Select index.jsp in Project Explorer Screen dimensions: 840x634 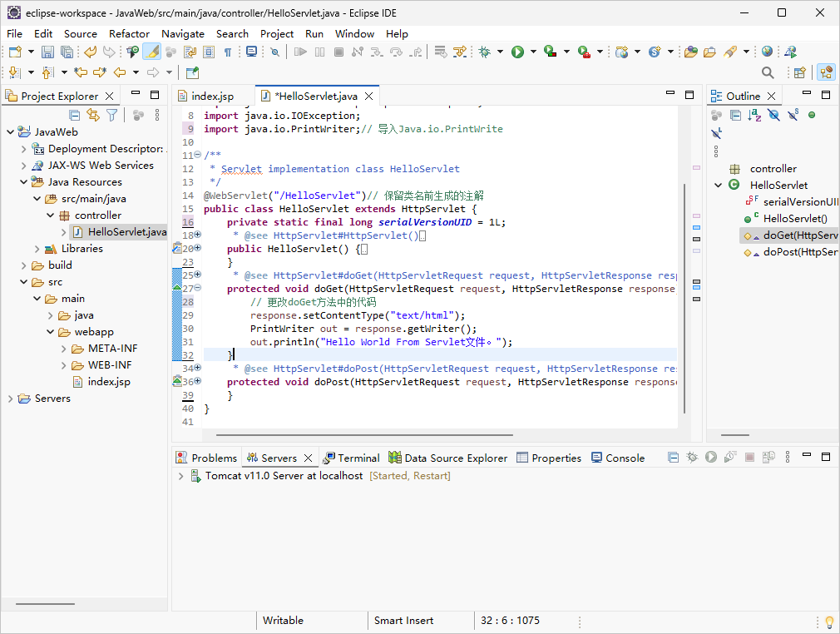pyautogui.click(x=109, y=382)
